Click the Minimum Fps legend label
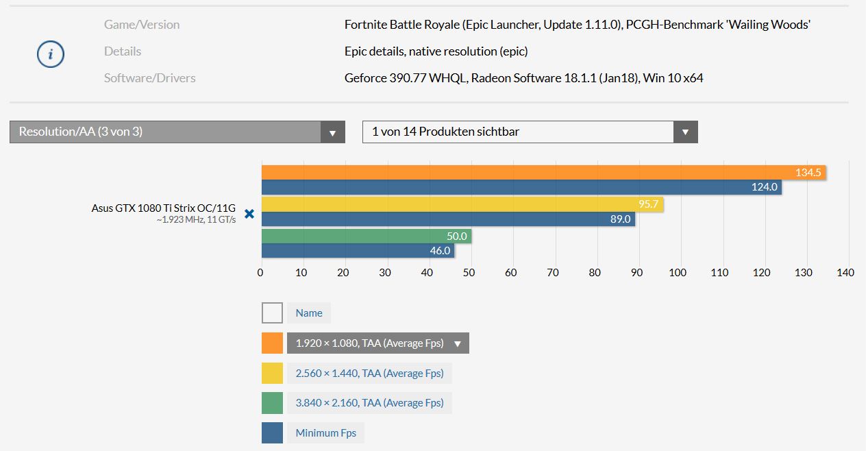 (325, 433)
